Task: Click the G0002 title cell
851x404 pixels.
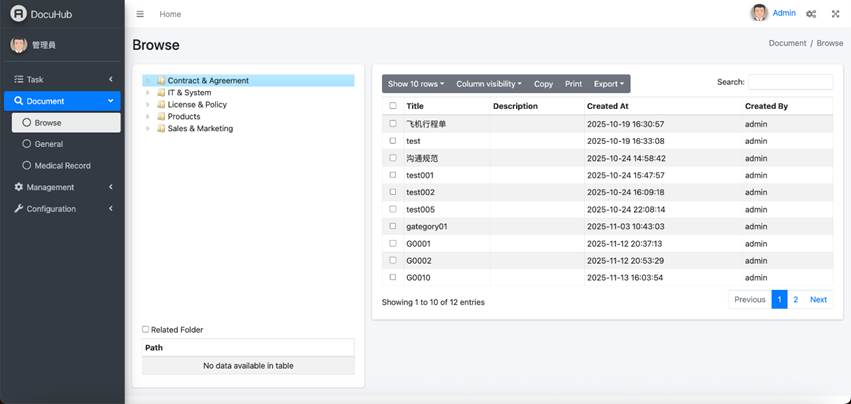Action: coord(447,260)
